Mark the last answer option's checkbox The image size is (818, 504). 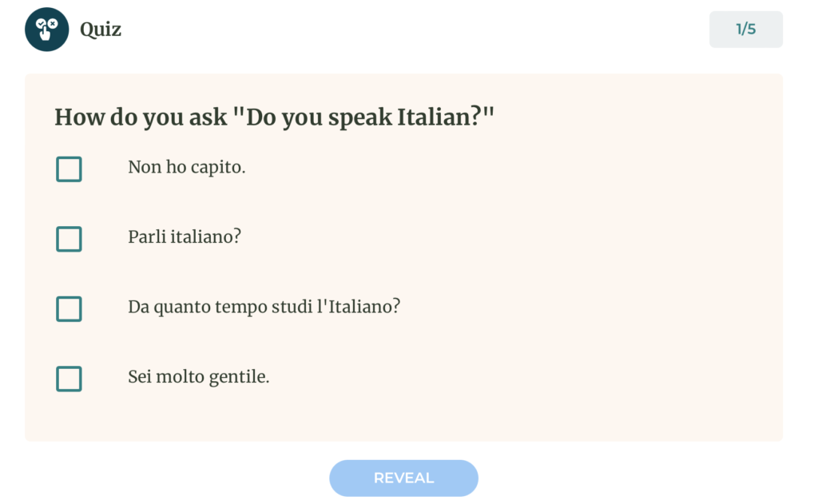pyautogui.click(x=69, y=379)
